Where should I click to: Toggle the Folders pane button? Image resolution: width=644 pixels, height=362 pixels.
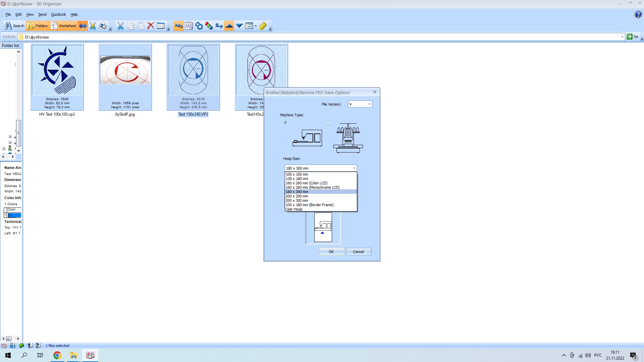pos(38,26)
